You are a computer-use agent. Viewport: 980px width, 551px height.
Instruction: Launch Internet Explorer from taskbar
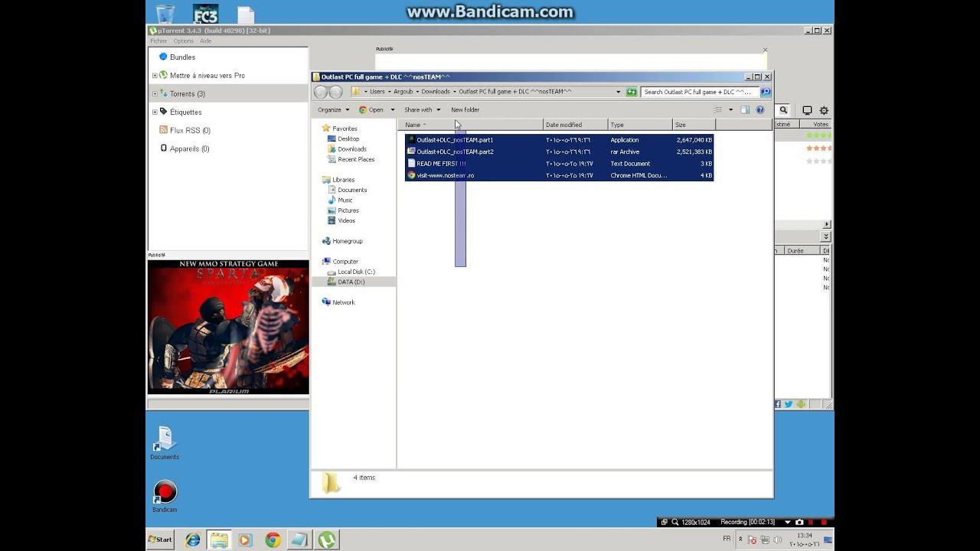193,540
